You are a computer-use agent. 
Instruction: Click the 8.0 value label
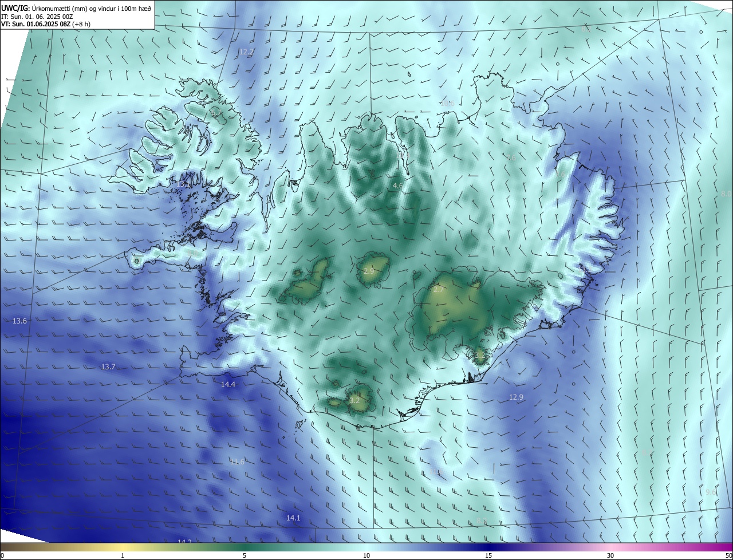click(726, 194)
